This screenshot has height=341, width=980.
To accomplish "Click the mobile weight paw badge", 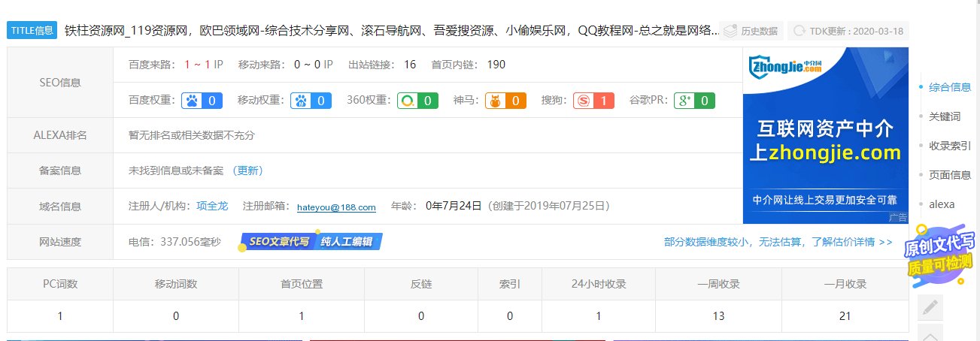I will click(x=311, y=101).
